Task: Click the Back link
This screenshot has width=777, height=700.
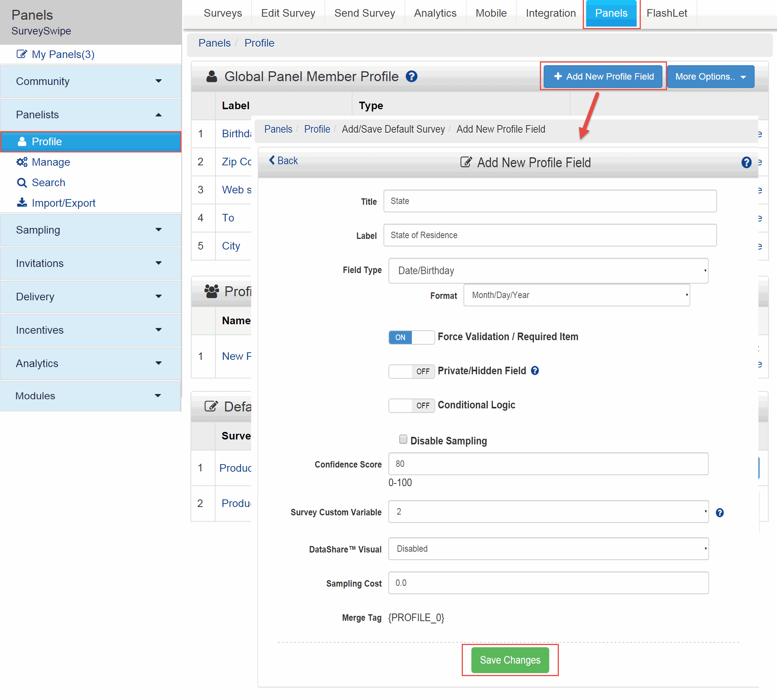Action: pyautogui.click(x=283, y=160)
